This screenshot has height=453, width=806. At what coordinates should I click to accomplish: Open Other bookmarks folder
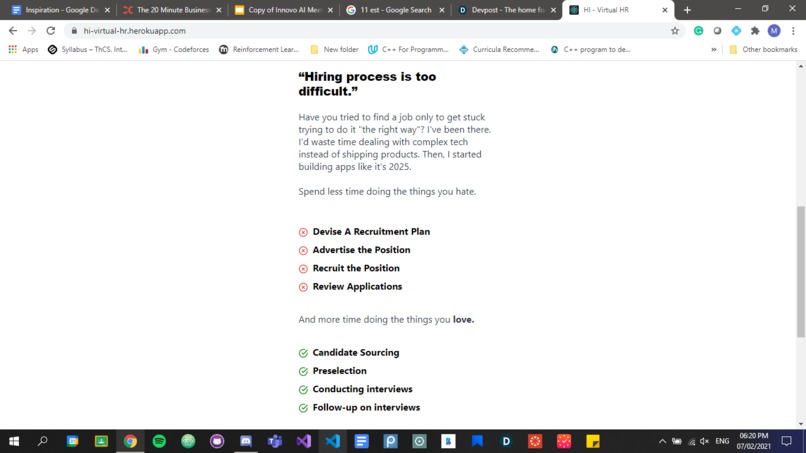coord(763,49)
